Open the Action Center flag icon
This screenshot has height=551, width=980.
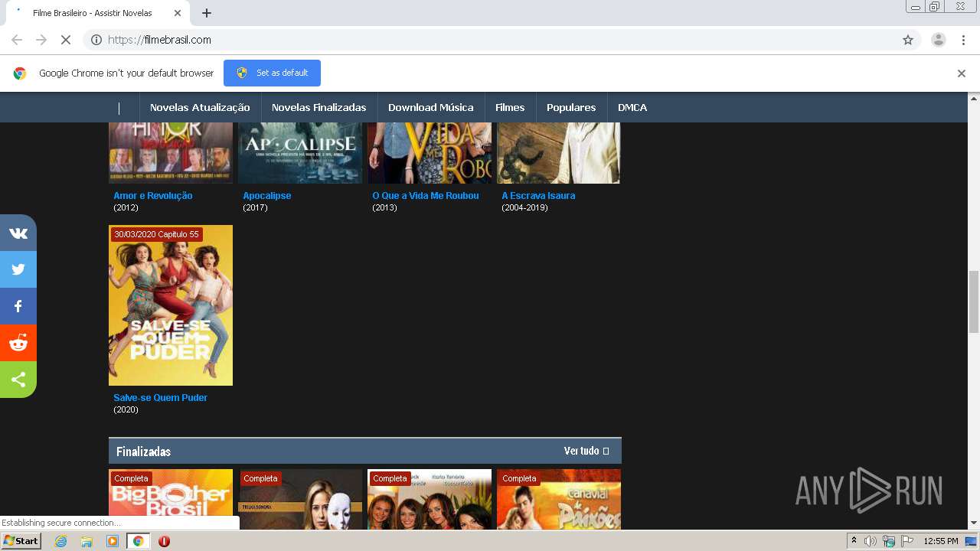(907, 541)
